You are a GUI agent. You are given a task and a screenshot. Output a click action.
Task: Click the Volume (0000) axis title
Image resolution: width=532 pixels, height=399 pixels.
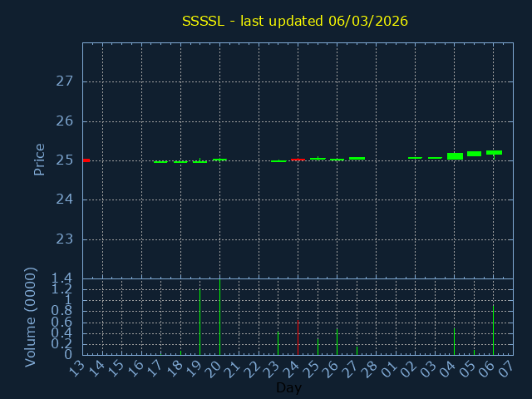click(31, 317)
